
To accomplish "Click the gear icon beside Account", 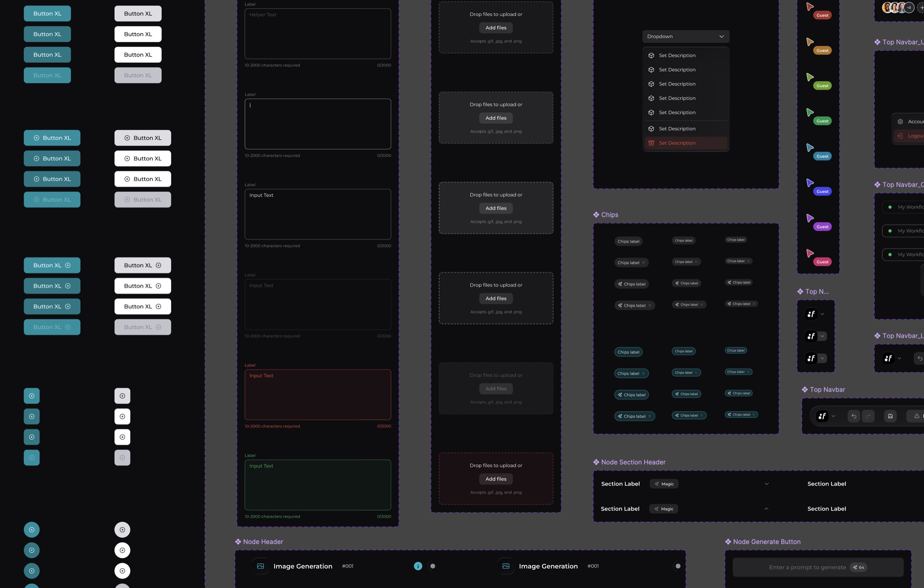I will [900, 122].
